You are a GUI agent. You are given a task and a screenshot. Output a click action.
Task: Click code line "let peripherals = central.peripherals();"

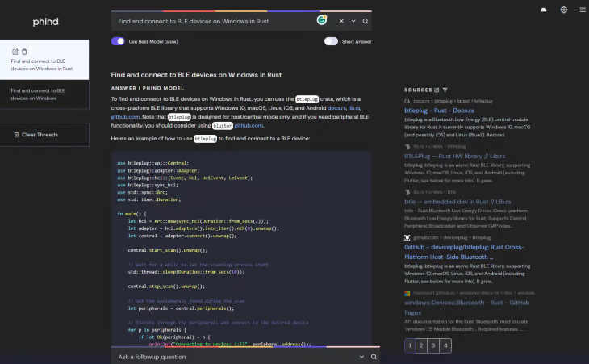pos(181,308)
